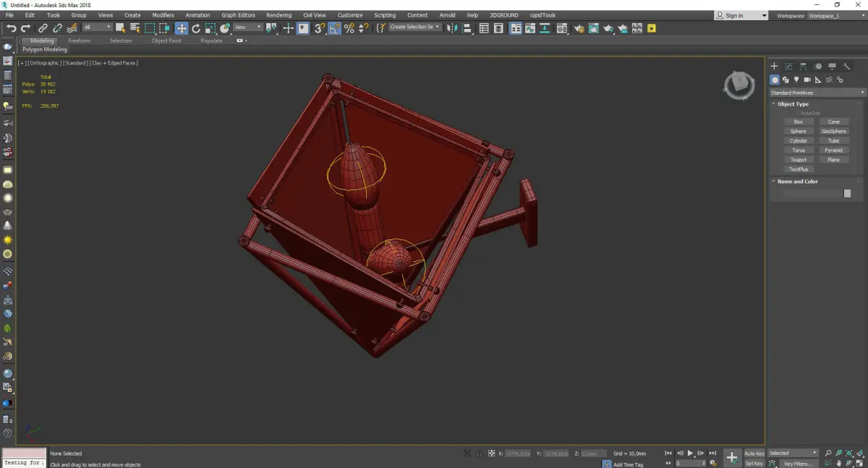Screen dimensions: 868x468
Task: Select Cameras category in Create panel
Action: click(x=807, y=80)
